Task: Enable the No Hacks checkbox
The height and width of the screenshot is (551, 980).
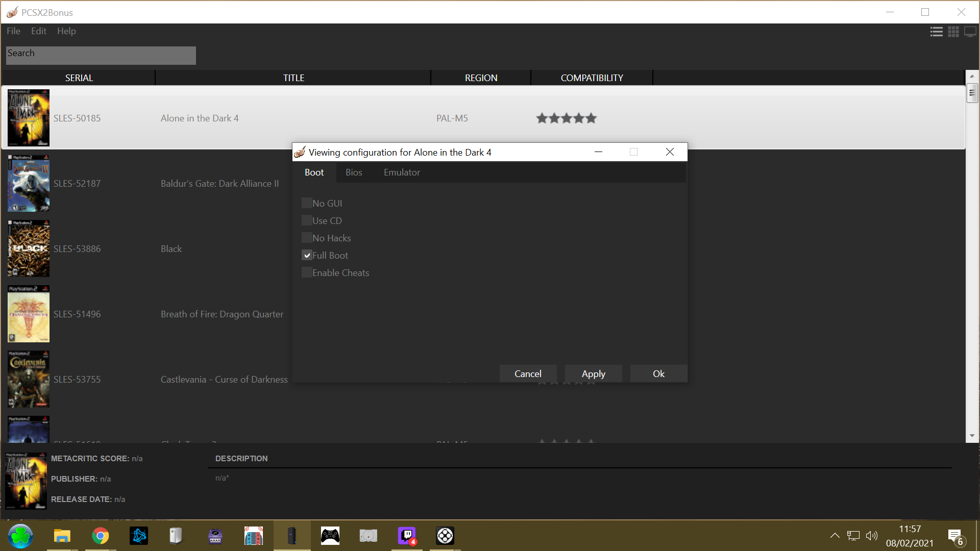Action: pos(307,238)
